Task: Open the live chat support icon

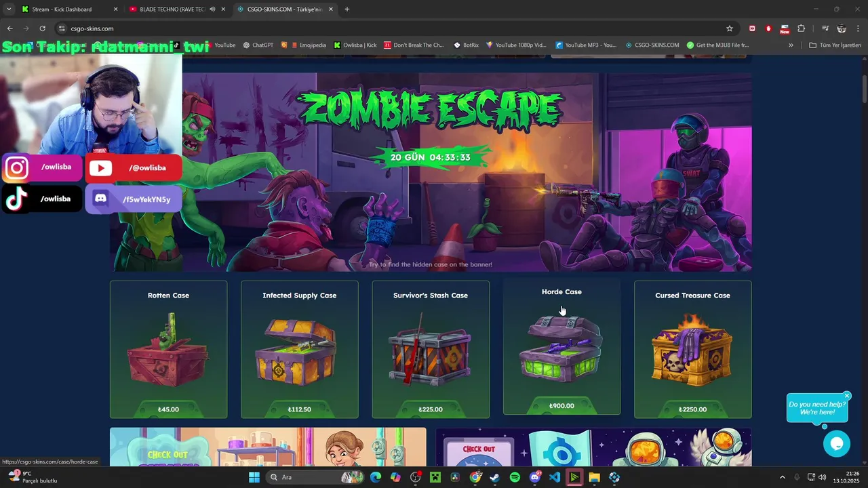Action: tap(836, 444)
